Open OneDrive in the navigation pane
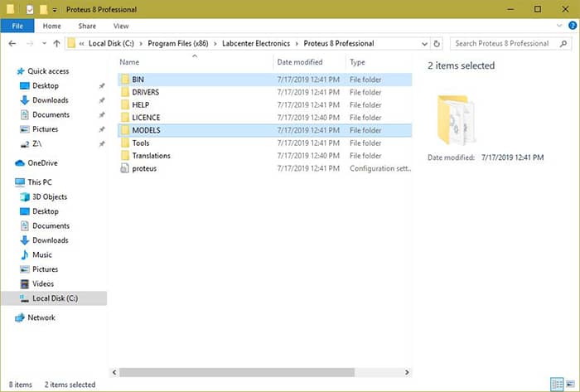 point(36,162)
